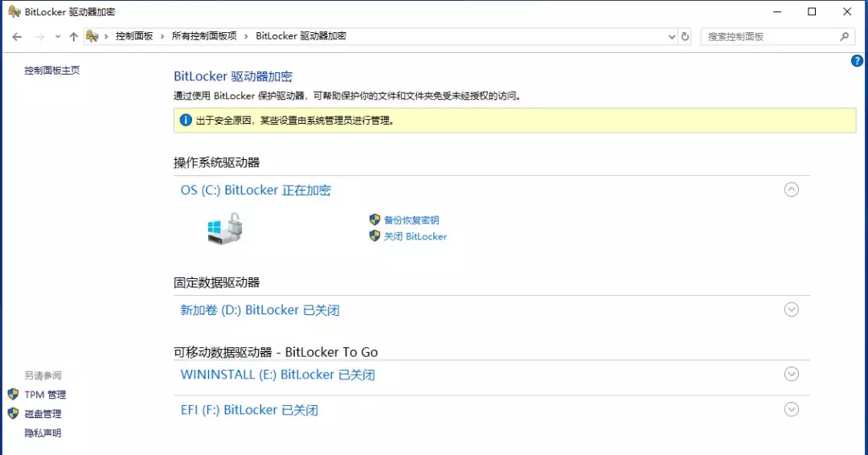Open OS (C:) BitLocker 正在加密 link

[256, 190]
